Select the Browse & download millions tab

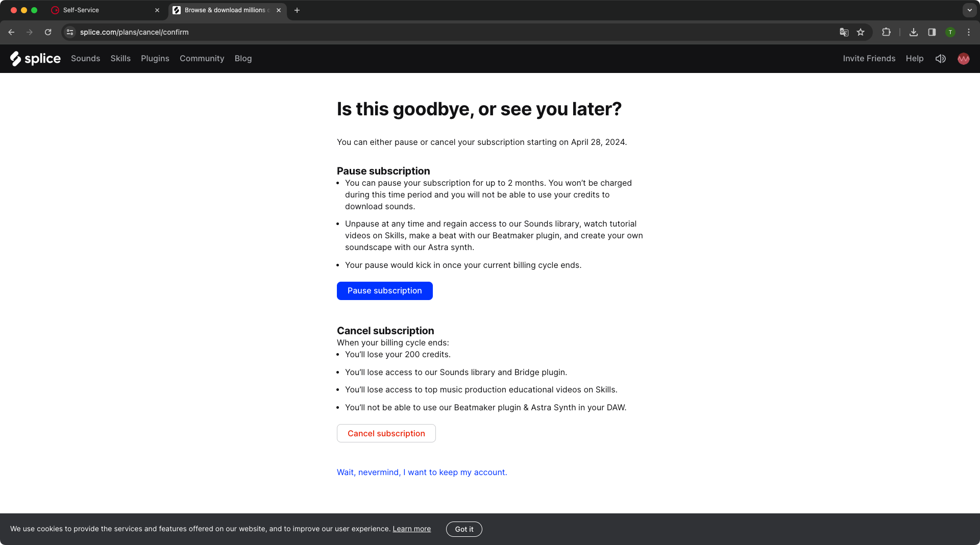(x=227, y=10)
